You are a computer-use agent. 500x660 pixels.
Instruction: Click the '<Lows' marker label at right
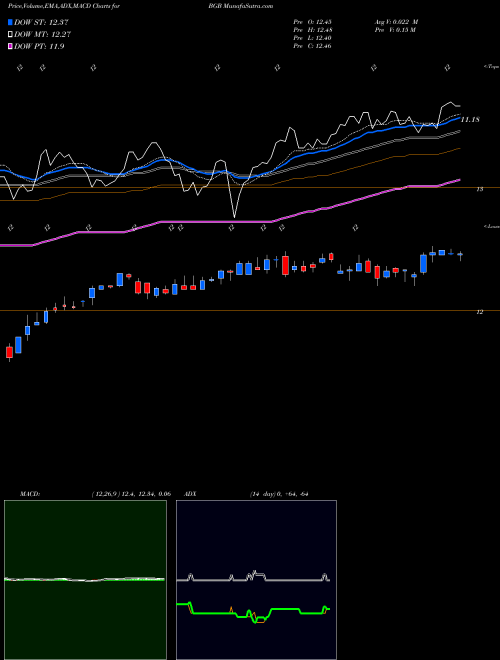point(491,226)
